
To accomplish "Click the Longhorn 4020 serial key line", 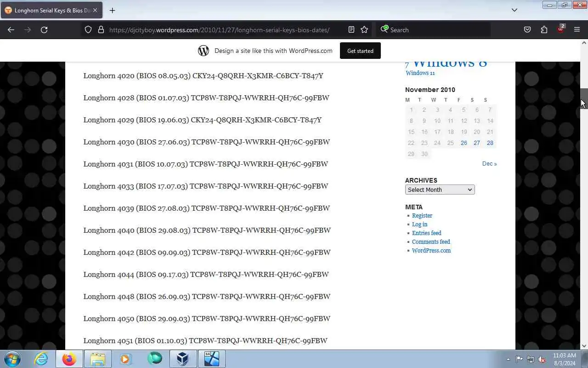I will coord(203,75).
